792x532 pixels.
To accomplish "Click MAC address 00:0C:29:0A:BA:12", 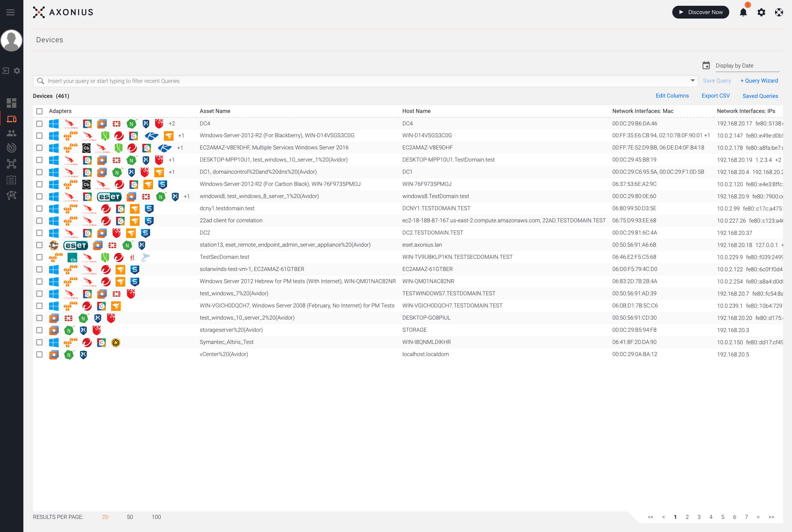I will coord(634,354).
